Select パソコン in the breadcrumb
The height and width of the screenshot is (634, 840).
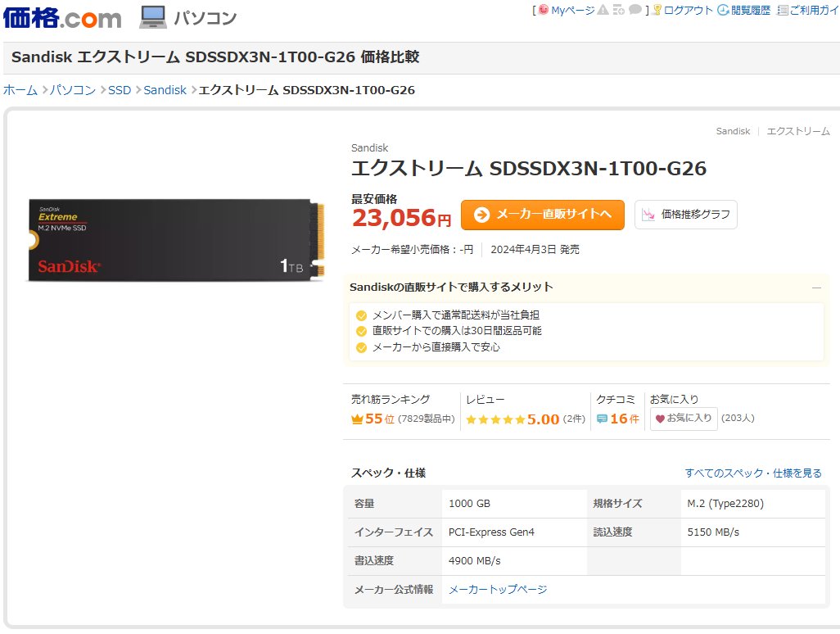pyautogui.click(x=72, y=90)
